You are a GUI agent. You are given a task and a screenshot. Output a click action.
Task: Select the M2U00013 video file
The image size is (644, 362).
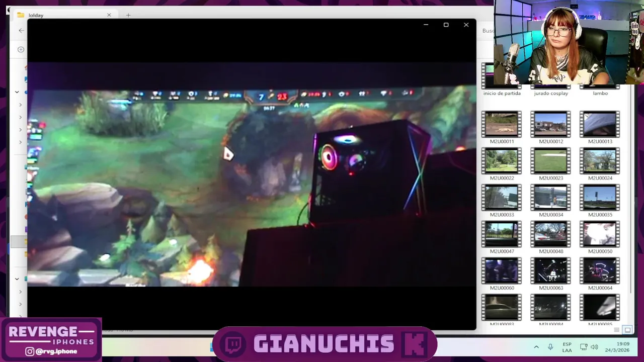click(600, 124)
